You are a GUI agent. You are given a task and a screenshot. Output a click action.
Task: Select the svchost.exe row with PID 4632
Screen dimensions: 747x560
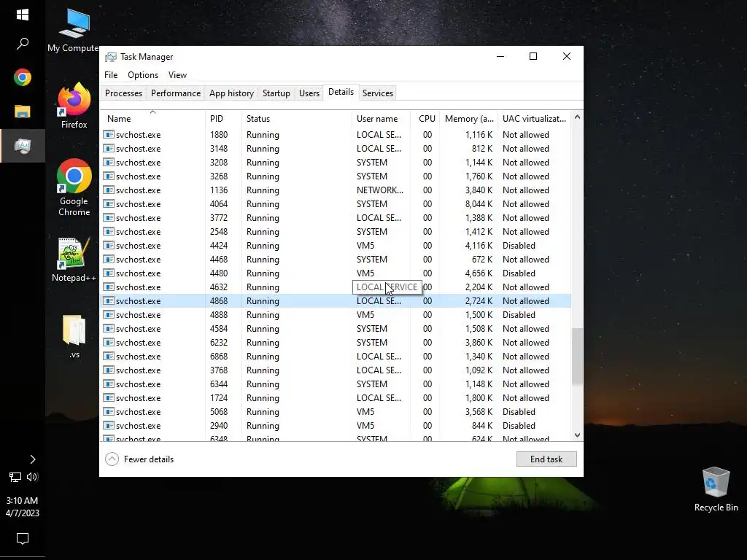tap(336, 287)
